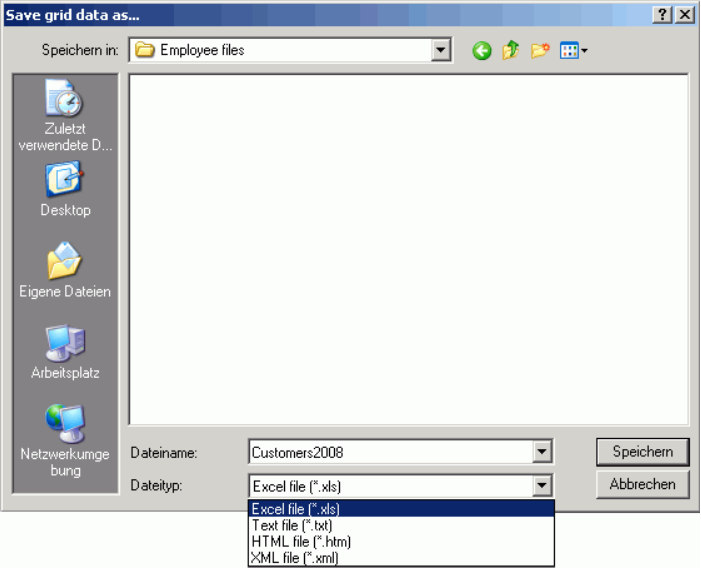Open the Views menu icon

(x=572, y=51)
